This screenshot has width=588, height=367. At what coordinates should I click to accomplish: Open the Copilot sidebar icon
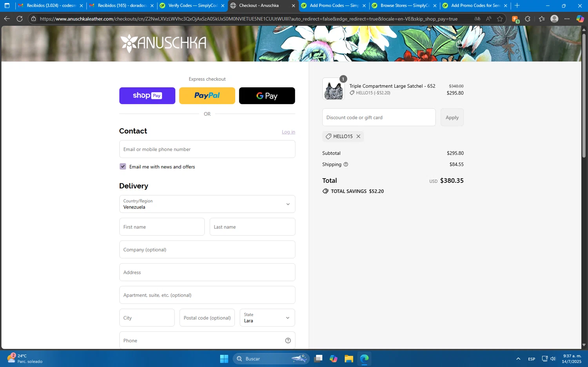coord(580,19)
